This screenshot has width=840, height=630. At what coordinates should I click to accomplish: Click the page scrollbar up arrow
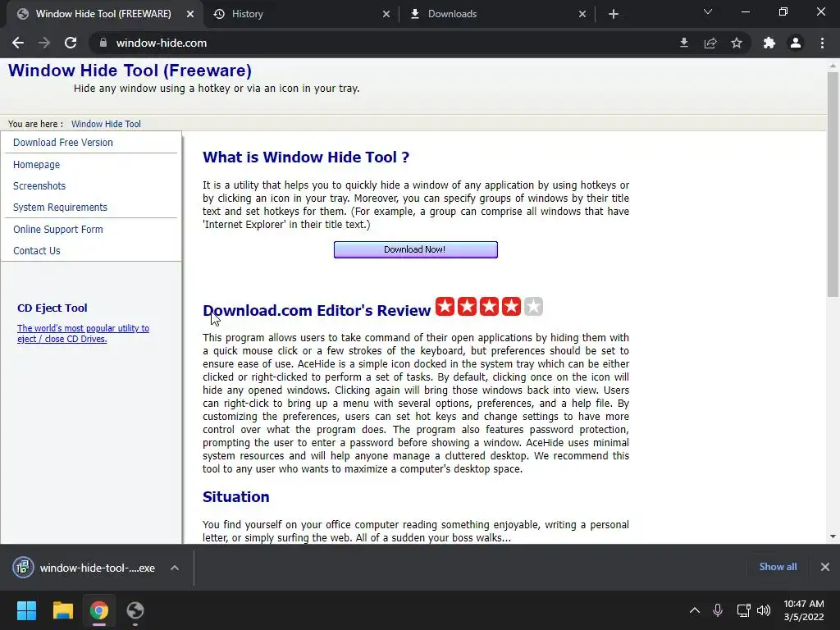coord(833,66)
